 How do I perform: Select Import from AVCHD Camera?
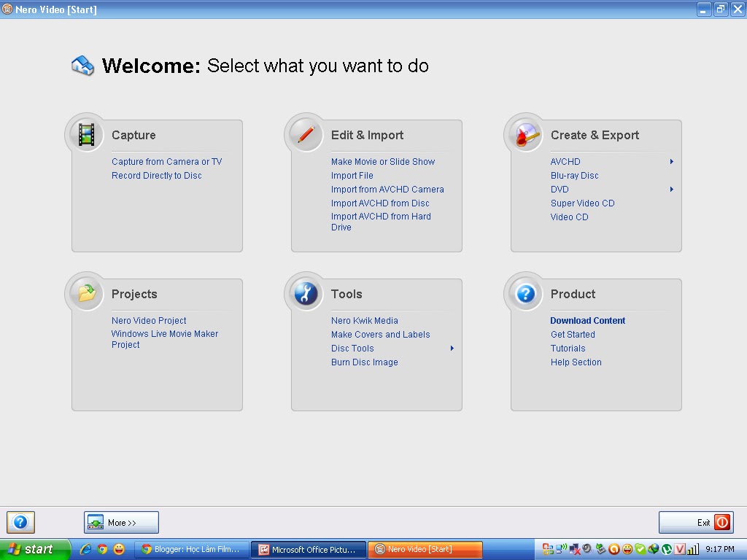click(387, 189)
